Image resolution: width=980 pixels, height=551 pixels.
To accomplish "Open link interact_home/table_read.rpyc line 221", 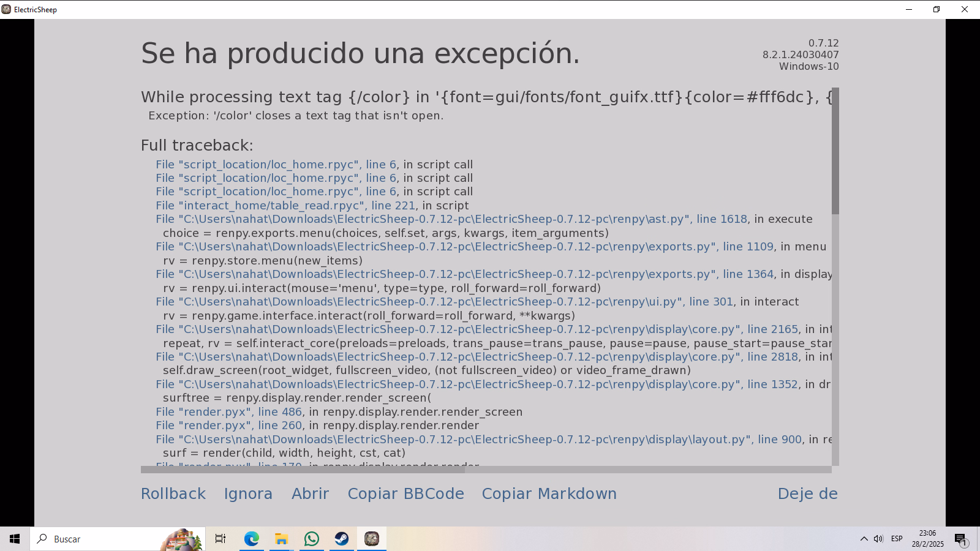I will (x=285, y=206).
